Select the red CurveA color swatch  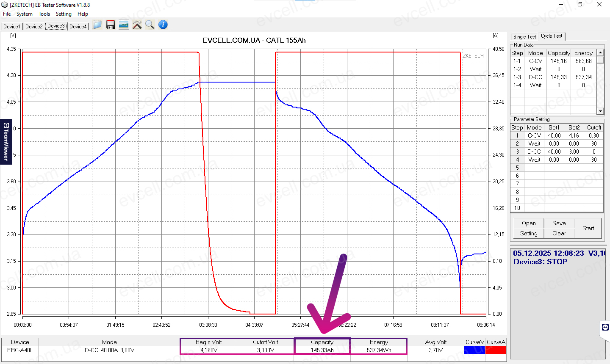click(496, 350)
